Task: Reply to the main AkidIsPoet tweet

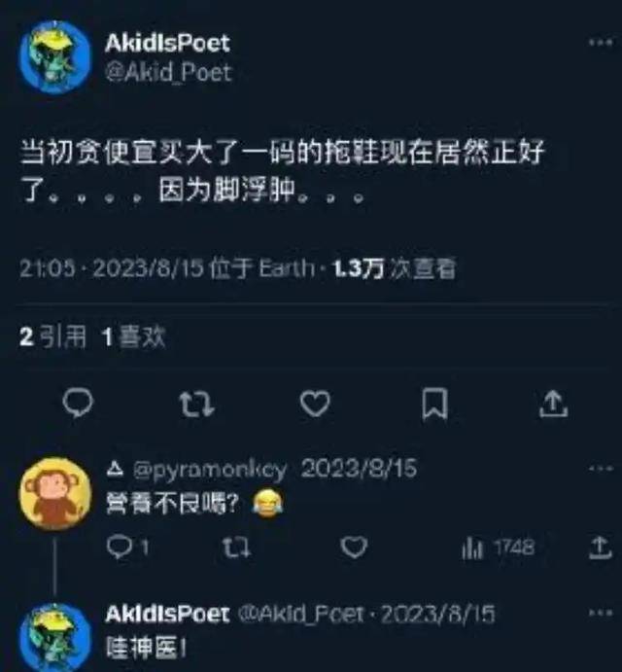Action: 78,403
